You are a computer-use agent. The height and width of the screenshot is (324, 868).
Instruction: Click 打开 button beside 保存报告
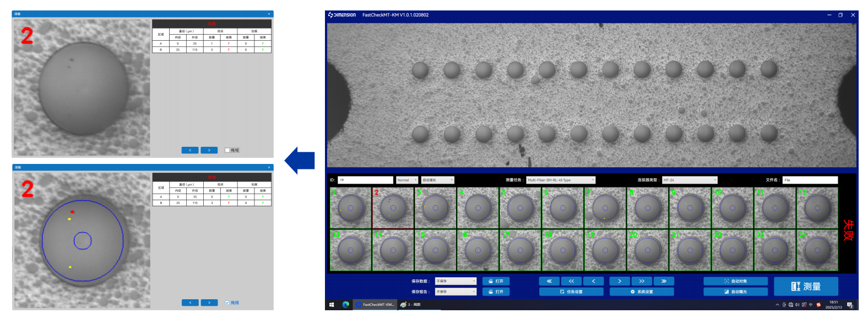(496, 292)
